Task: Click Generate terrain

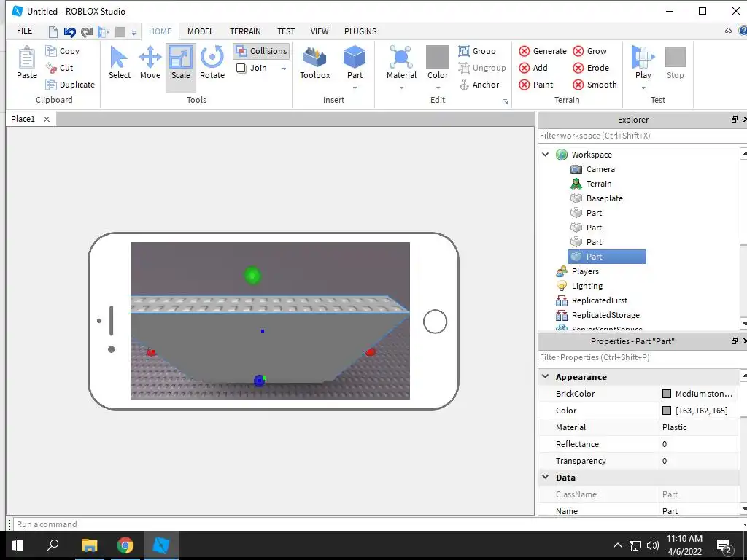Action: tap(543, 51)
